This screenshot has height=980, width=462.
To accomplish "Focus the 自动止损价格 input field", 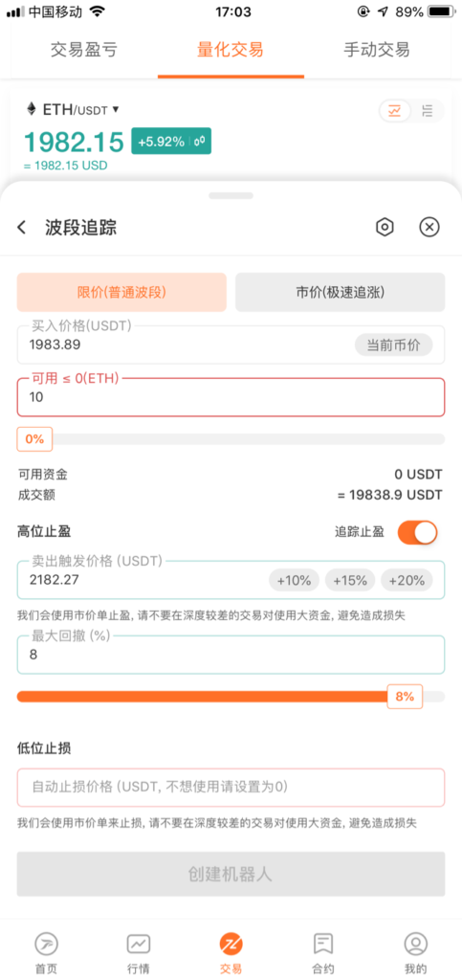I will pyautogui.click(x=231, y=787).
